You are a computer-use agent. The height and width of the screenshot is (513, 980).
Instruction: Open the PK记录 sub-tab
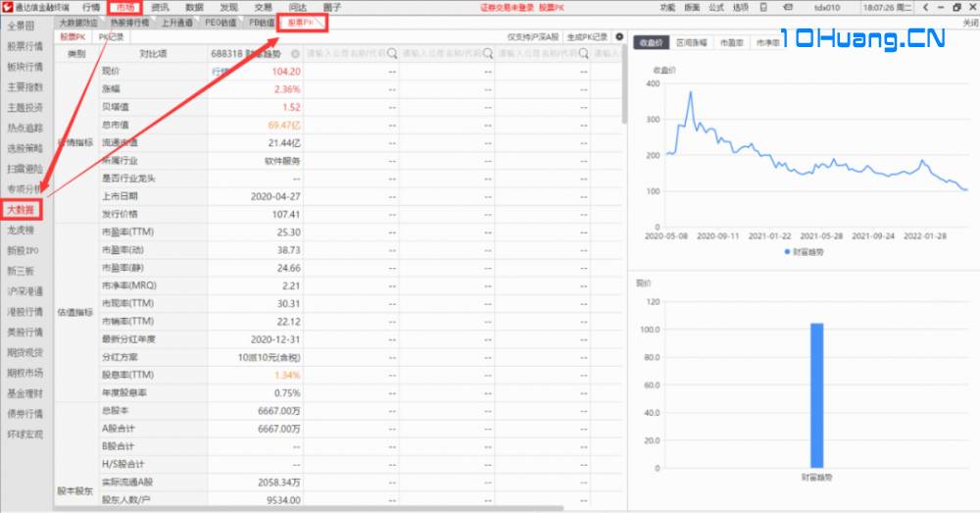pyautogui.click(x=112, y=37)
